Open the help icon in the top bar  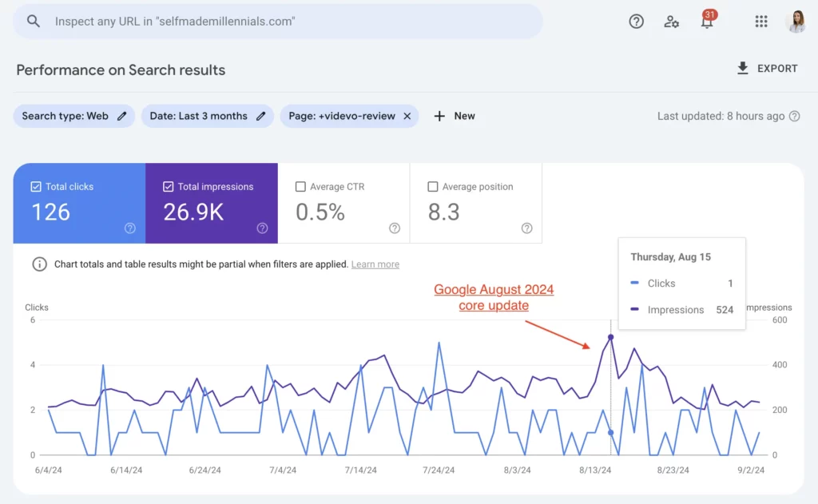[636, 22]
